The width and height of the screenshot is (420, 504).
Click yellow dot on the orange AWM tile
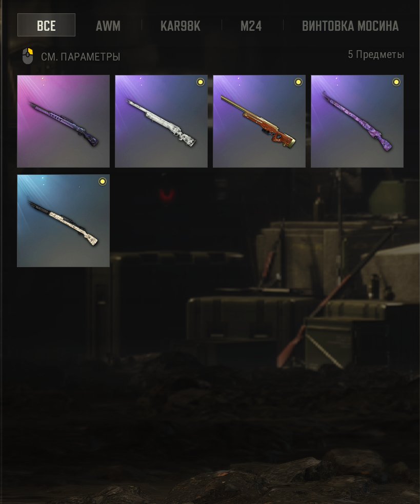click(x=298, y=82)
